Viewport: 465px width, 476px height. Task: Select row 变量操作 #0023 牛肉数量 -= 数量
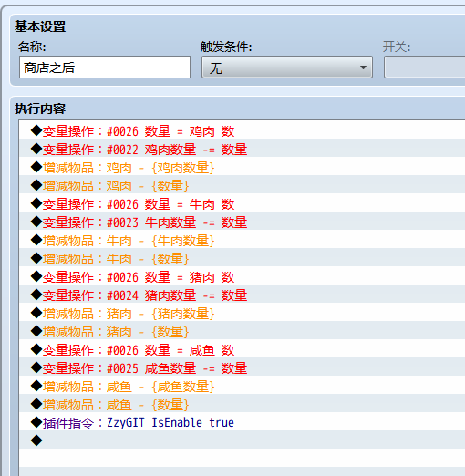pos(242,221)
